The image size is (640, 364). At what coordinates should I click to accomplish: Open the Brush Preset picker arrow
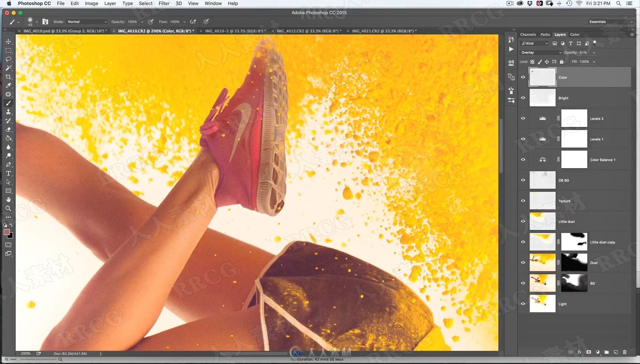coord(36,22)
